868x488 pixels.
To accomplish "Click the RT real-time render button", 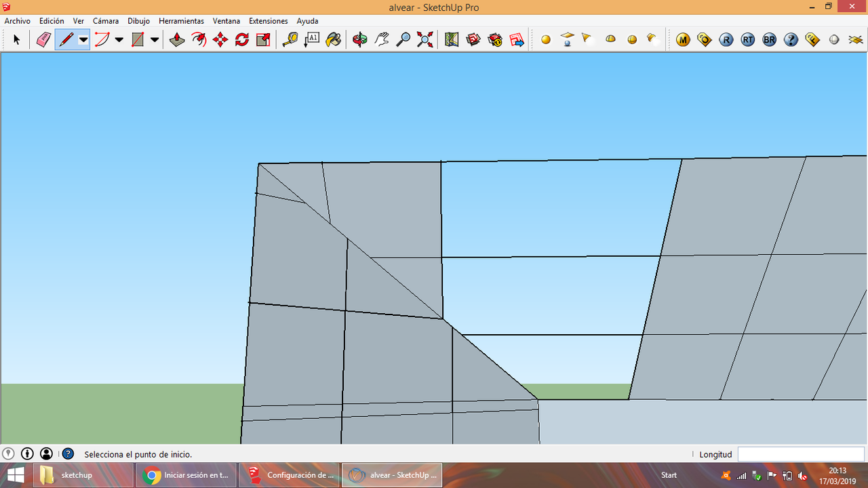I will 748,40.
